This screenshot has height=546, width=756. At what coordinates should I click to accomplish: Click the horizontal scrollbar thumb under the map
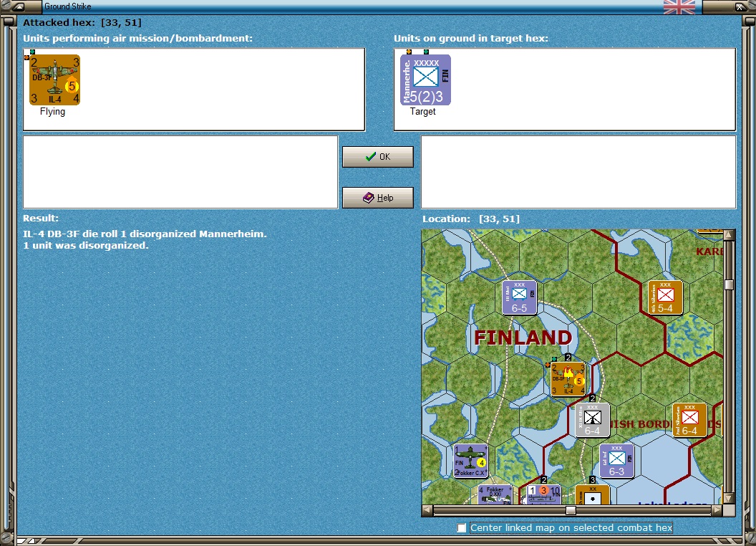[571, 509]
